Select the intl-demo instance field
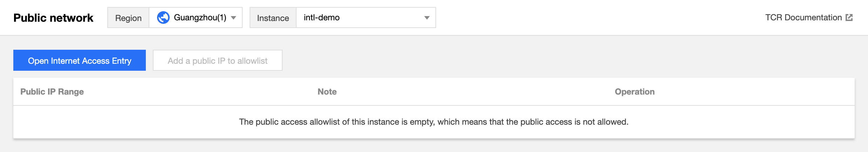Image resolution: width=868 pixels, height=152 pixels. pos(366,18)
